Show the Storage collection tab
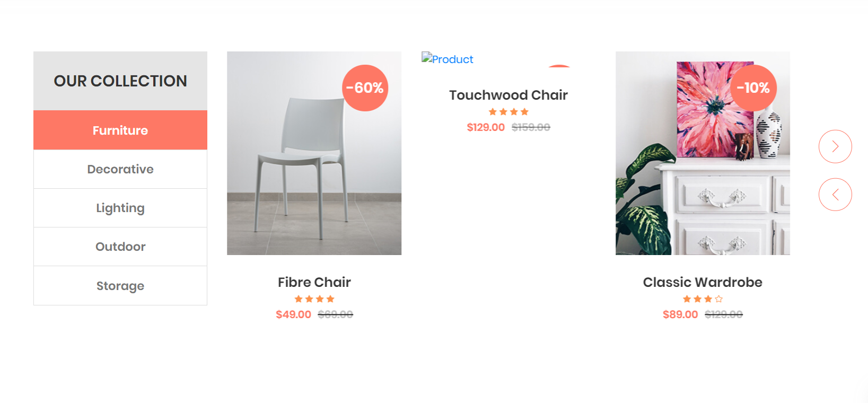The width and height of the screenshot is (868, 403). click(120, 286)
